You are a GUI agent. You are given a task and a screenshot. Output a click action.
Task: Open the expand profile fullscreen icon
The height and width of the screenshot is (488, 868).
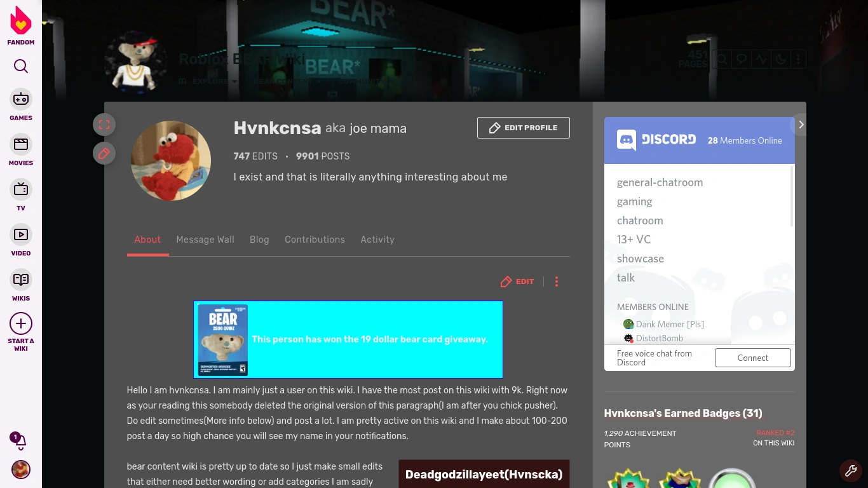pyautogui.click(x=104, y=125)
